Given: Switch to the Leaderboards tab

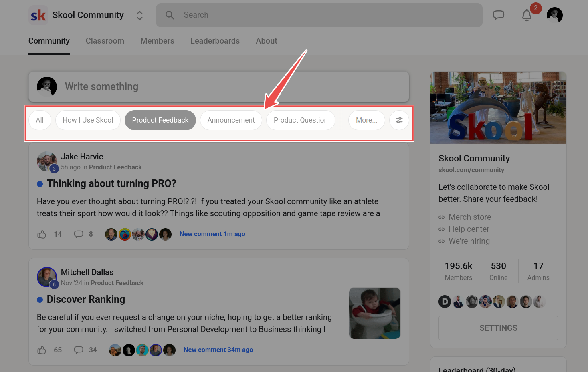Looking at the screenshot, I should coord(215,41).
